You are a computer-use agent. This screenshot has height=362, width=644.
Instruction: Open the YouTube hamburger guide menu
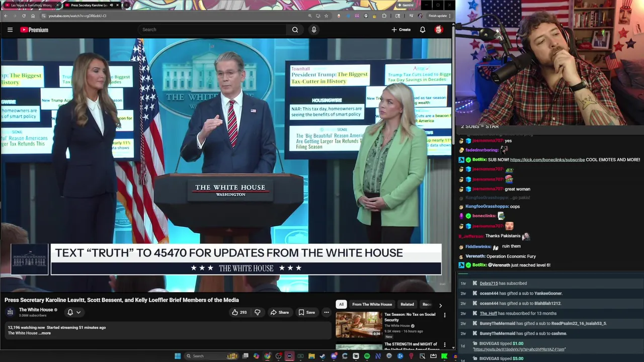[x=10, y=30]
